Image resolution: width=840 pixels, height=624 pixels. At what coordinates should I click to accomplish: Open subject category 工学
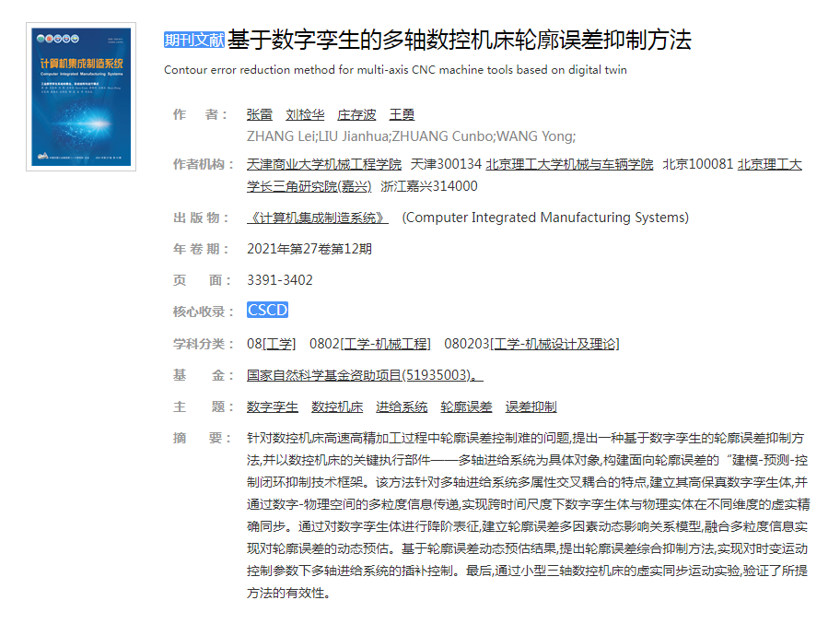pos(280,344)
